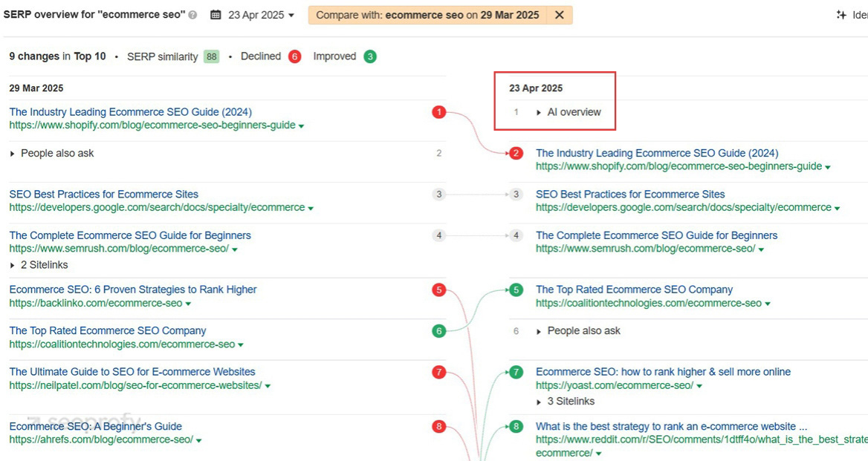Open Ecommerce SEO: how to rank higher link
868x461 pixels.
(663, 371)
